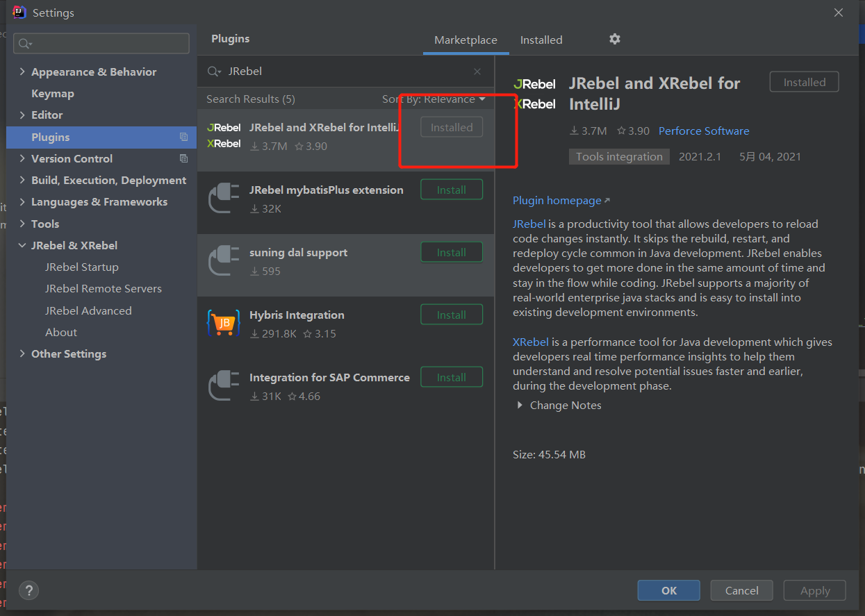Click the Integration for SAP Commerce plug icon
This screenshot has height=616, width=865.
click(x=224, y=386)
